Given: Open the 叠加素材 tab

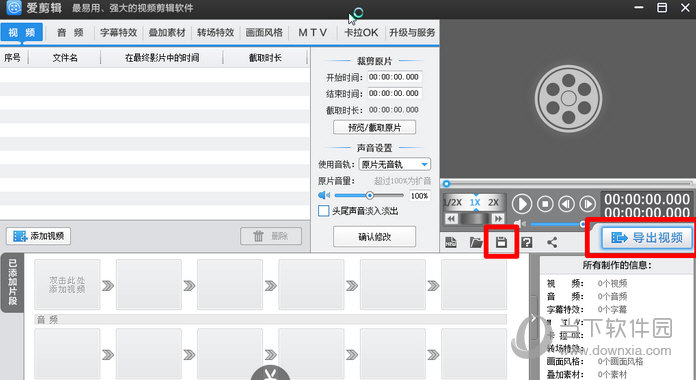Looking at the screenshot, I should click(x=167, y=32).
